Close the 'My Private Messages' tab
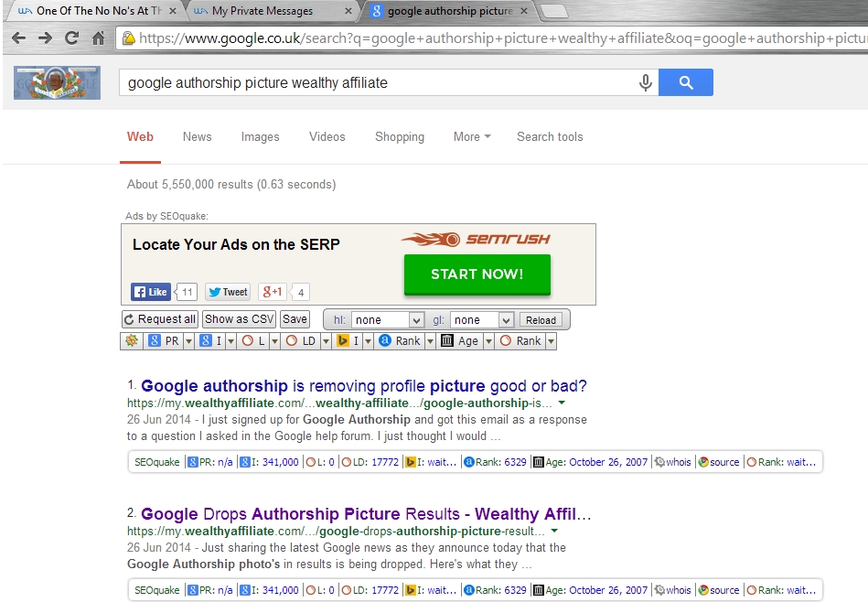Screen dimensions: 868x602 tap(348, 11)
